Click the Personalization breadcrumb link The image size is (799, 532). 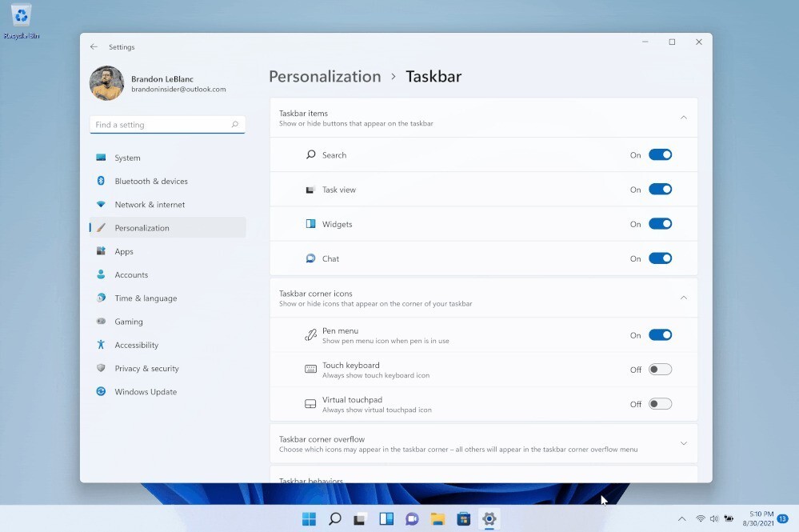pos(325,77)
